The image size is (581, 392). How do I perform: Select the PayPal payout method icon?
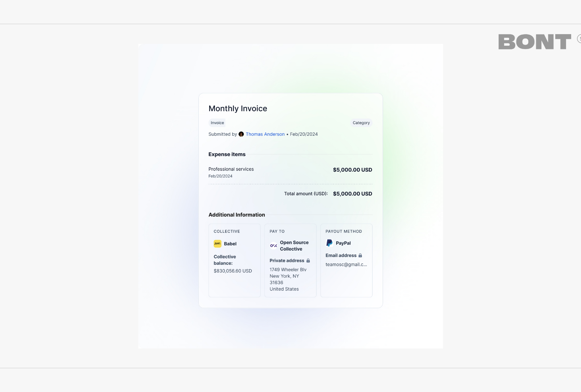tap(329, 243)
